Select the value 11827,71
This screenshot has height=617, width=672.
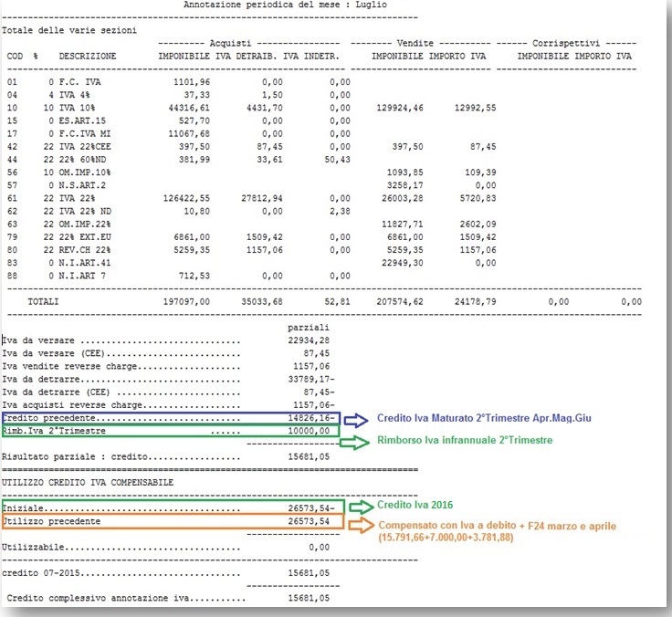tap(403, 225)
